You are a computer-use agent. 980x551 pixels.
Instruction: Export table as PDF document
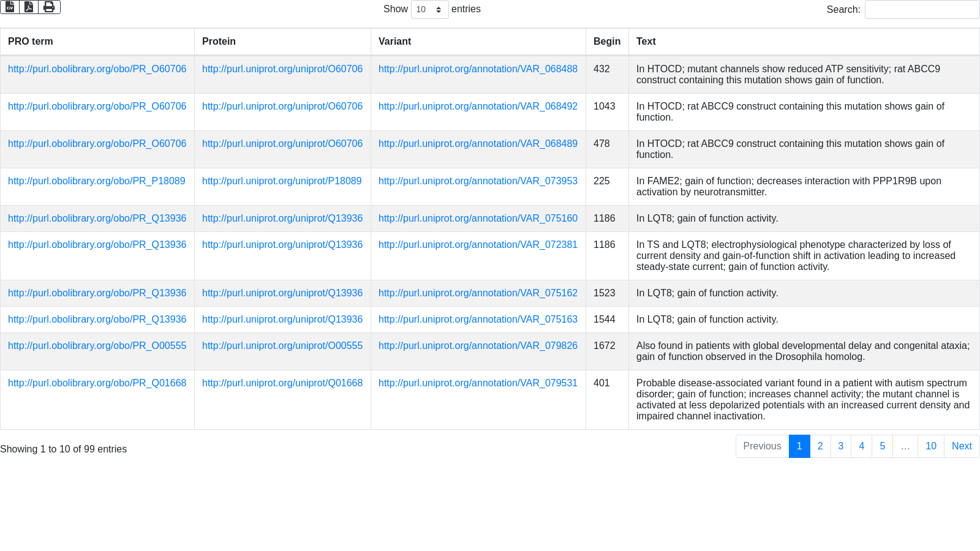coord(29,7)
